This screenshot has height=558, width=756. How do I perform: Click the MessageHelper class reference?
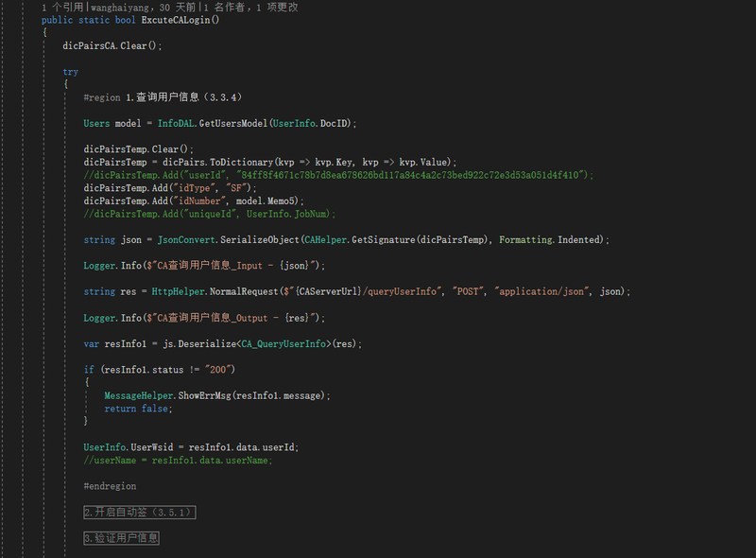click(x=139, y=395)
